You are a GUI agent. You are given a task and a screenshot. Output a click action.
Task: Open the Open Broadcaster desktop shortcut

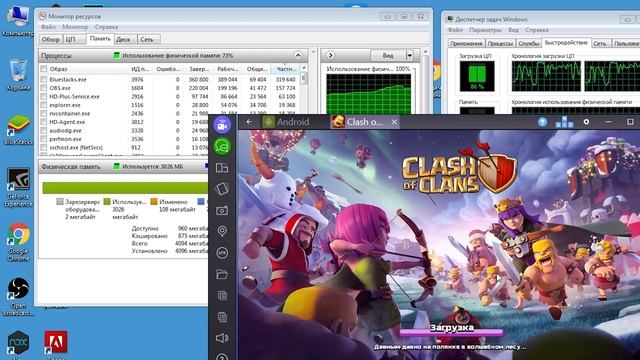click(x=18, y=297)
